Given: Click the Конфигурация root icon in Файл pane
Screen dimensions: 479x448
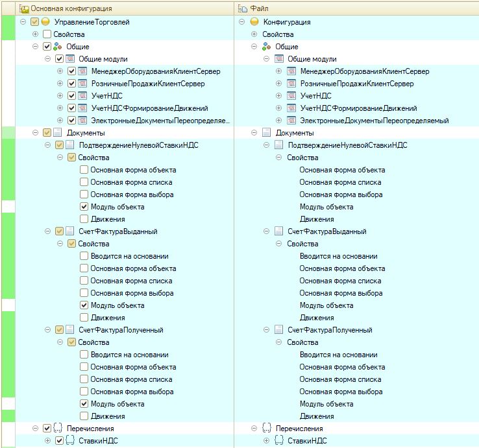Looking at the screenshot, I should (x=254, y=21).
